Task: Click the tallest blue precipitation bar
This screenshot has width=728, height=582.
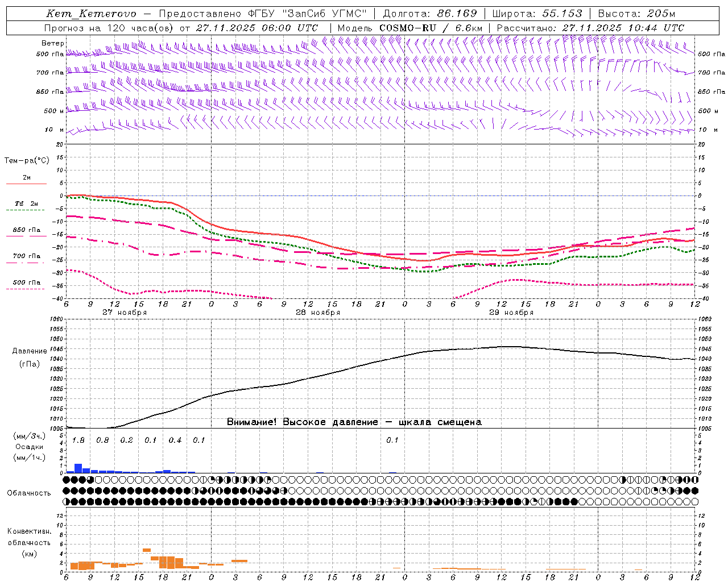Action: click(78, 468)
